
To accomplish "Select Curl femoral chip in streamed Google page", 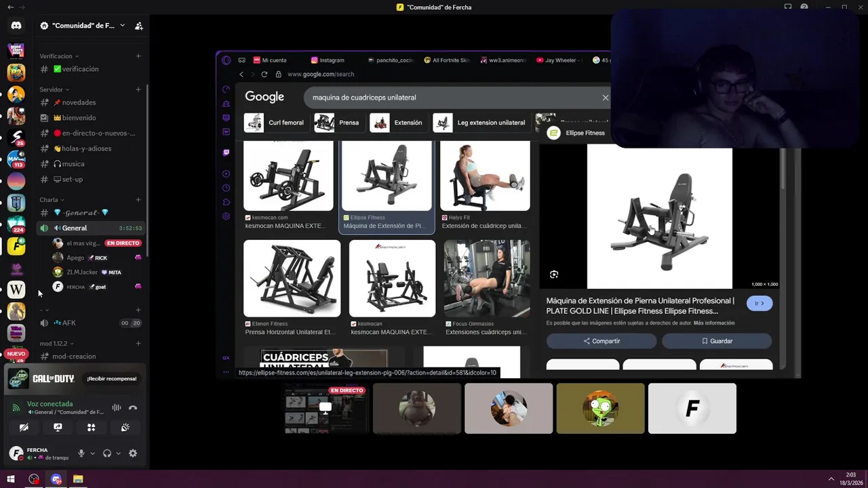I will (x=275, y=123).
